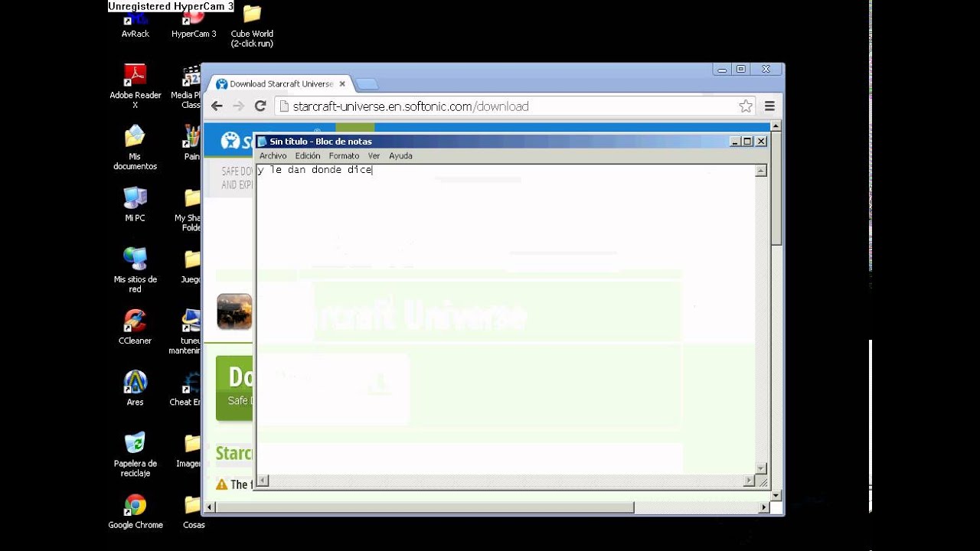
Task: Open Mis documentos folder
Action: click(x=136, y=147)
